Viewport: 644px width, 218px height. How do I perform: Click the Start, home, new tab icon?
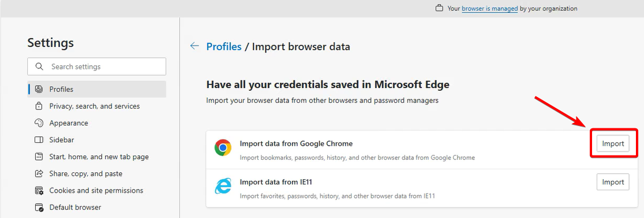tap(39, 157)
